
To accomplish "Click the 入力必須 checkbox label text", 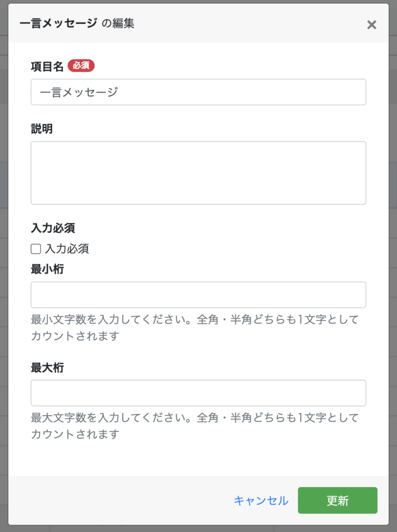I will click(x=67, y=249).
